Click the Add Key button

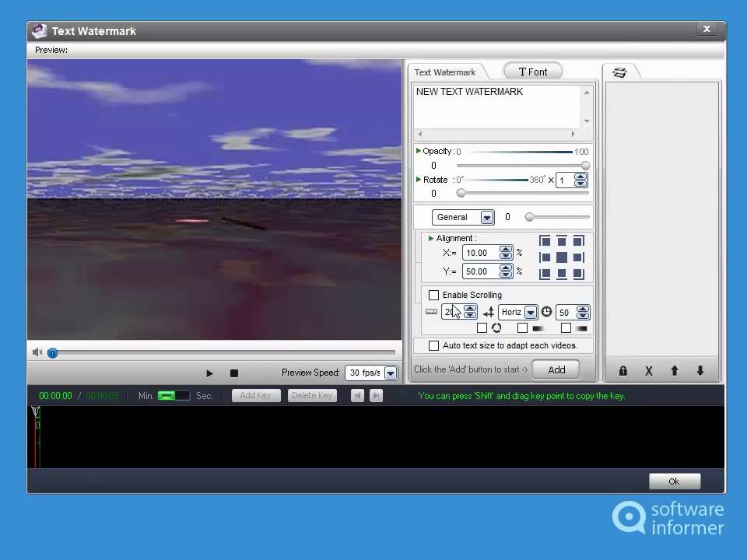(256, 395)
